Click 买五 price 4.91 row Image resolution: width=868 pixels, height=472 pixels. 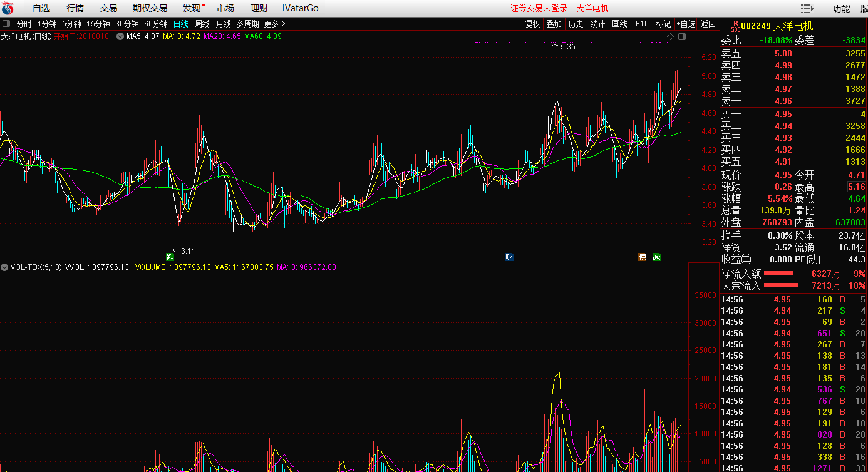pos(793,162)
